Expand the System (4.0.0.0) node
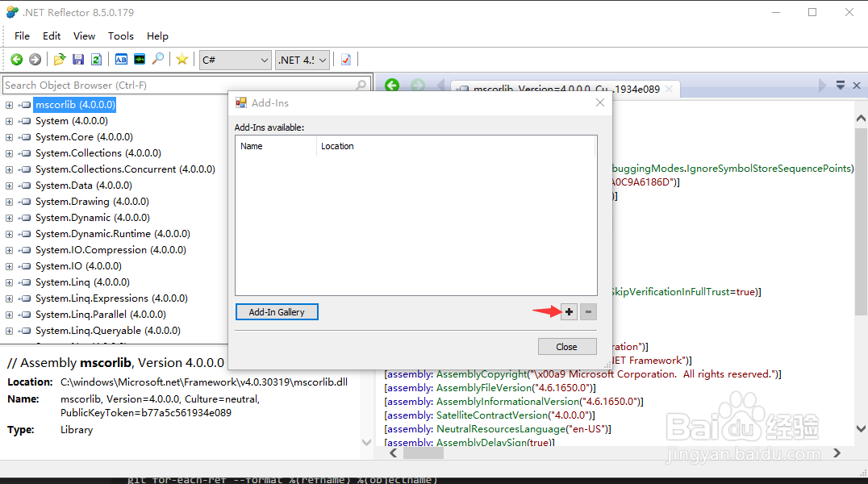868x484 pixels. click(10, 121)
